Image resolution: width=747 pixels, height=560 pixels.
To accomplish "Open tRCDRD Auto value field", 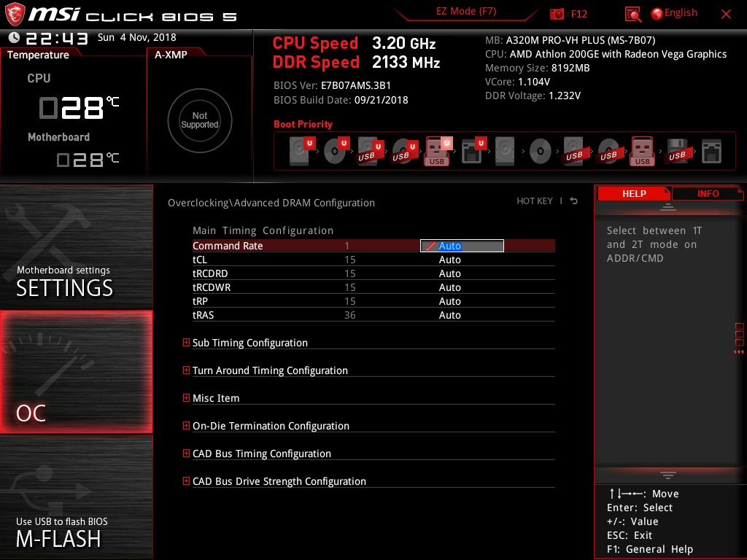I will 449,273.
